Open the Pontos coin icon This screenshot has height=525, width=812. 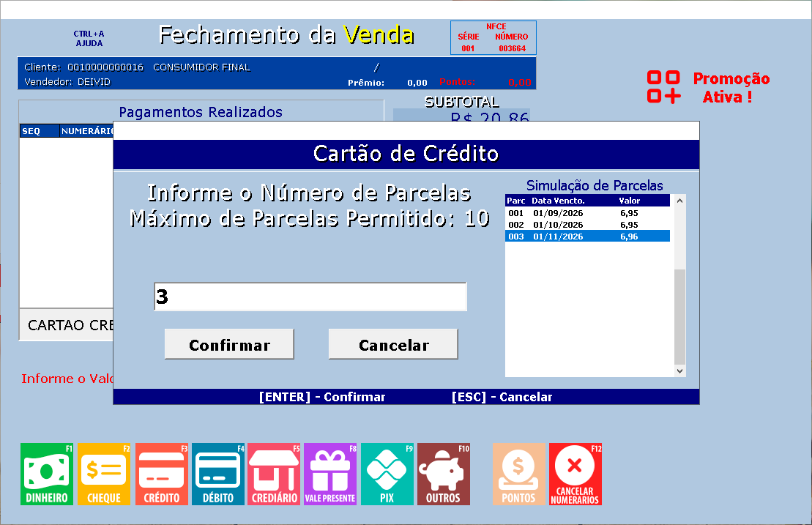(519, 474)
